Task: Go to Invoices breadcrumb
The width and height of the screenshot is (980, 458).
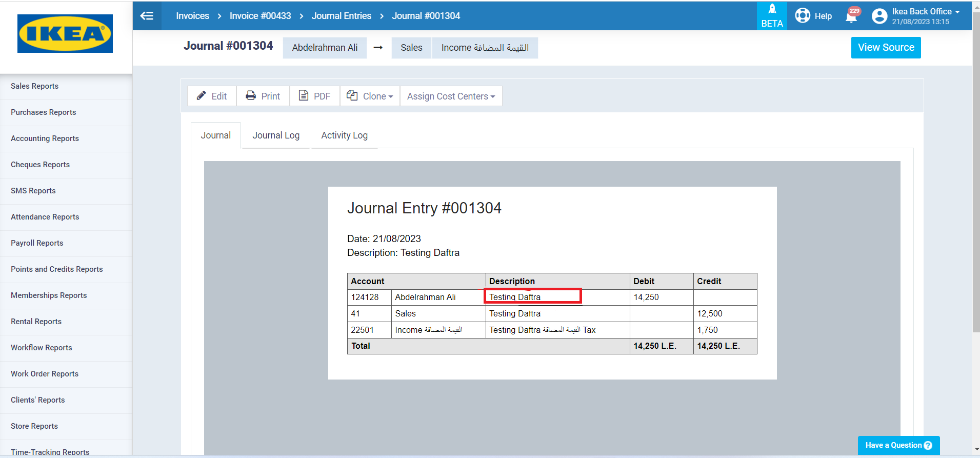Action: coord(193,16)
